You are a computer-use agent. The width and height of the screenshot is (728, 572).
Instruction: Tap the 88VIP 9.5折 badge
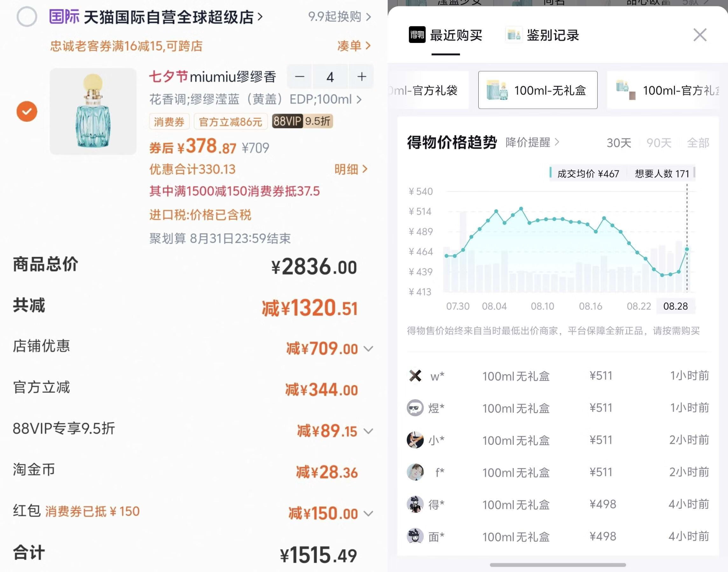[302, 121]
